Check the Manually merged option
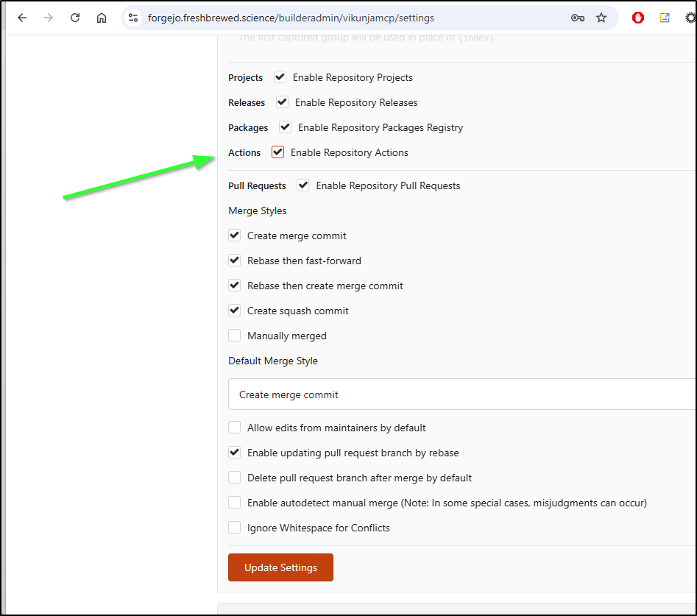 tap(235, 336)
